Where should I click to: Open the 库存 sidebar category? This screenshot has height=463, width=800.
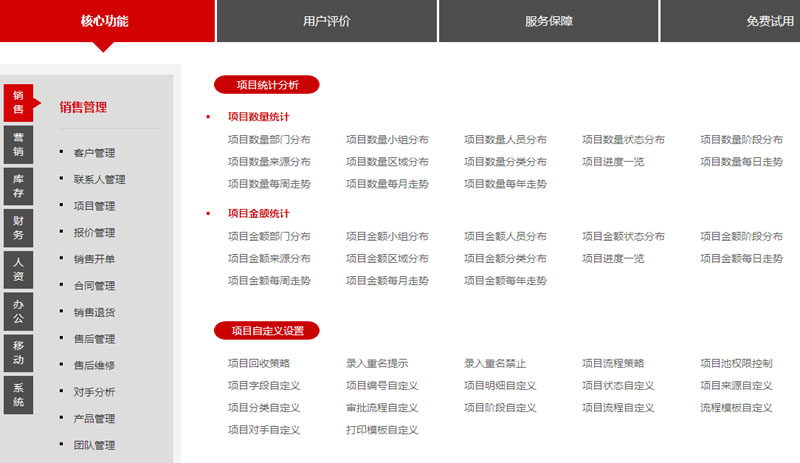[x=18, y=185]
